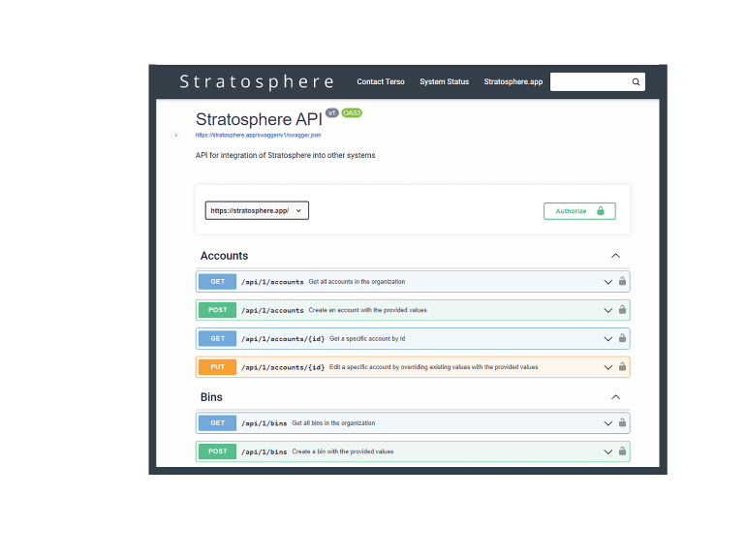747x560 pixels.
Task: Expand GET /api/1/accounts/{id} chevron
Action: 607,339
